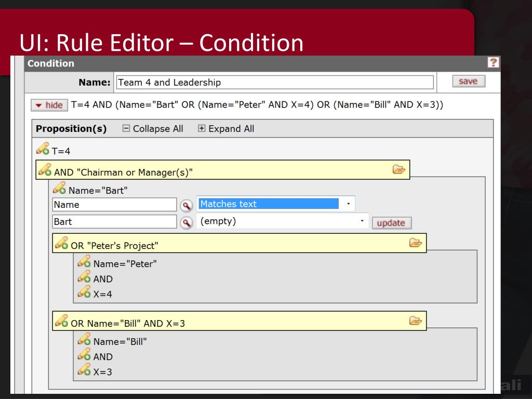Screen dimensions: 532x399
Task: Open folder icon on Bill proposition row
Action: click(x=415, y=321)
